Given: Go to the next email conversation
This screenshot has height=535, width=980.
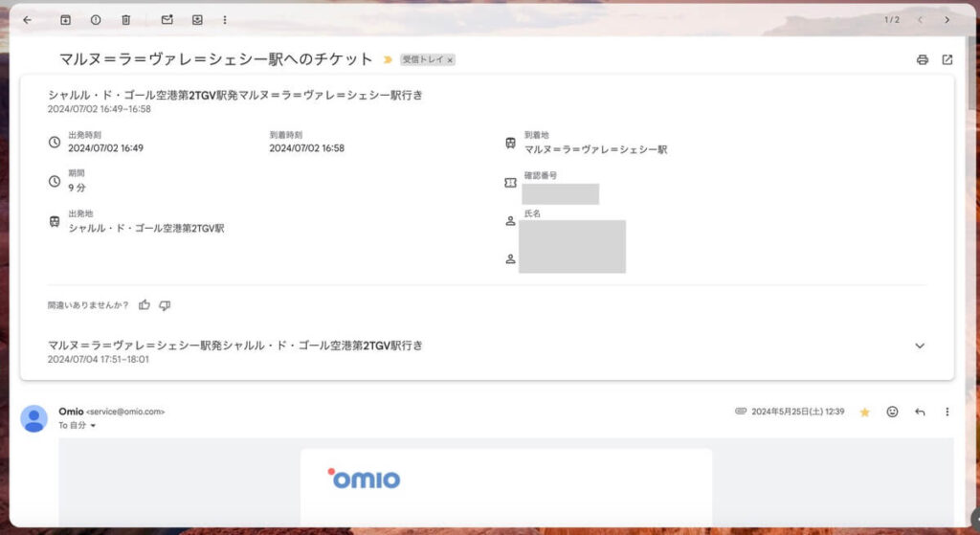Looking at the screenshot, I should coord(947,19).
